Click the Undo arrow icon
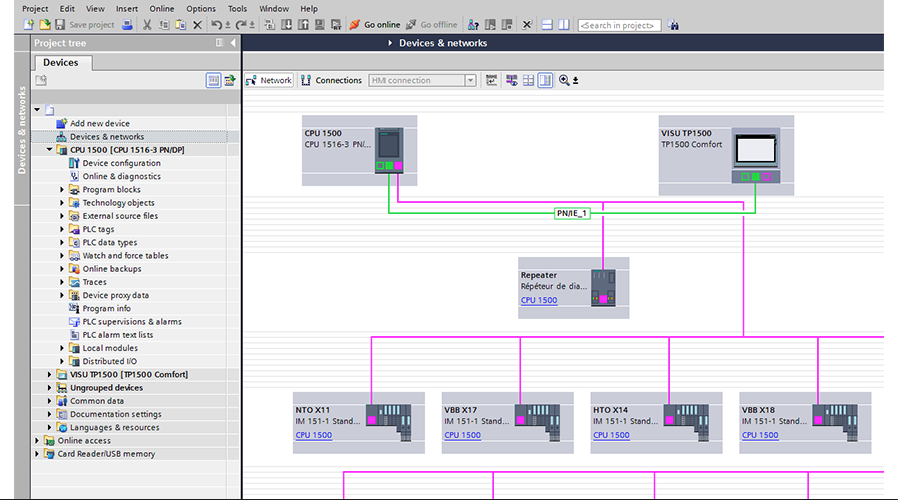This screenshot has width=898, height=500. point(215,25)
